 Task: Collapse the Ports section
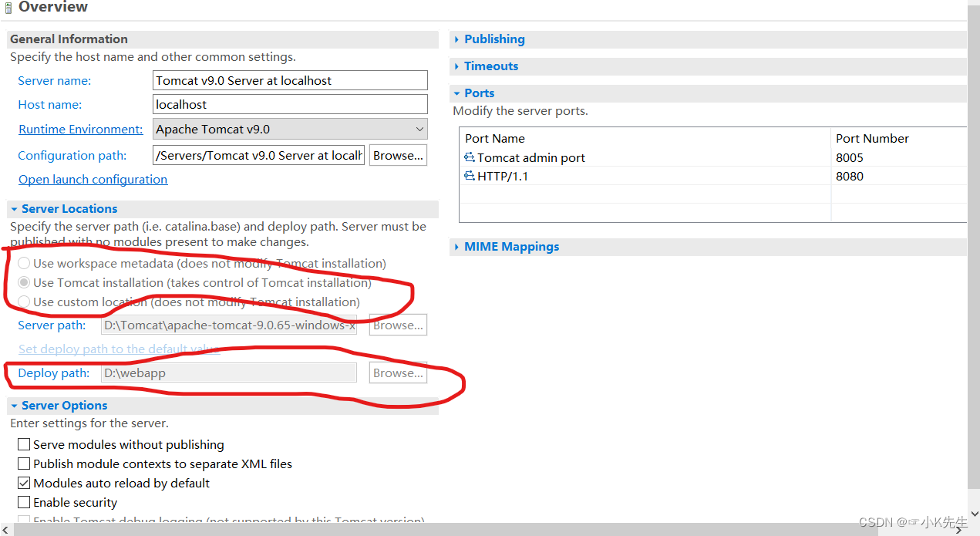(x=457, y=93)
